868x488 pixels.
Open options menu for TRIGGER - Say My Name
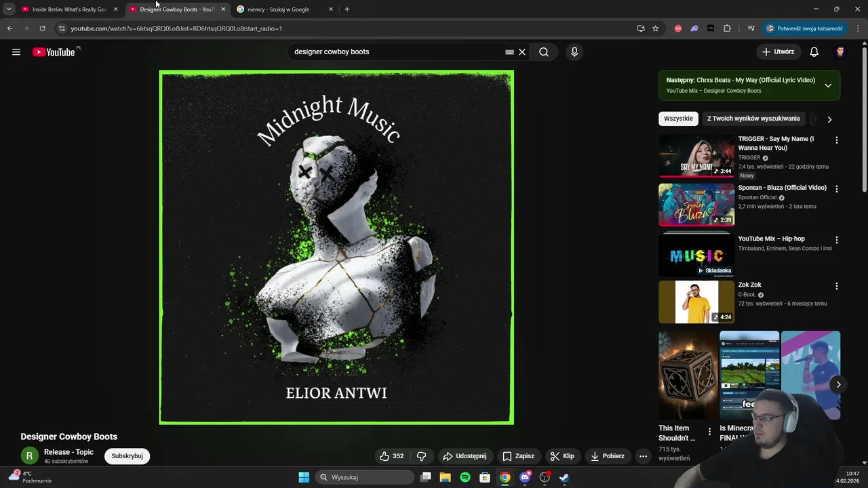[x=836, y=140]
